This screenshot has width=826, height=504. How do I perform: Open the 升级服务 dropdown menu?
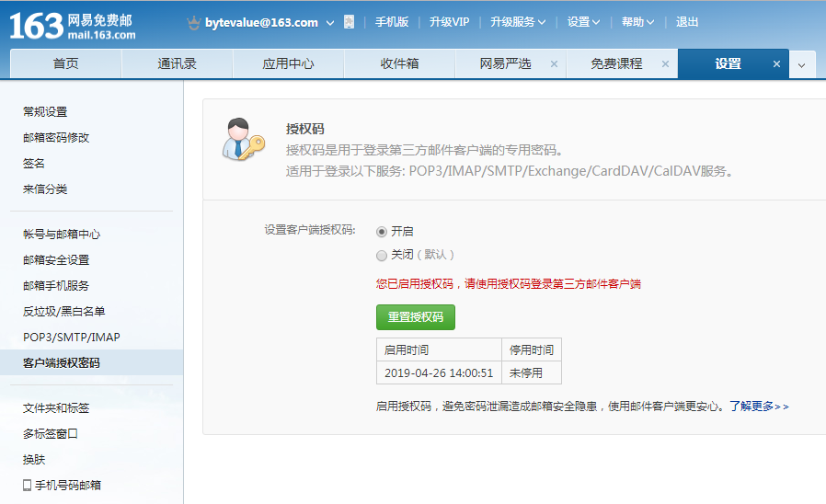(518, 22)
